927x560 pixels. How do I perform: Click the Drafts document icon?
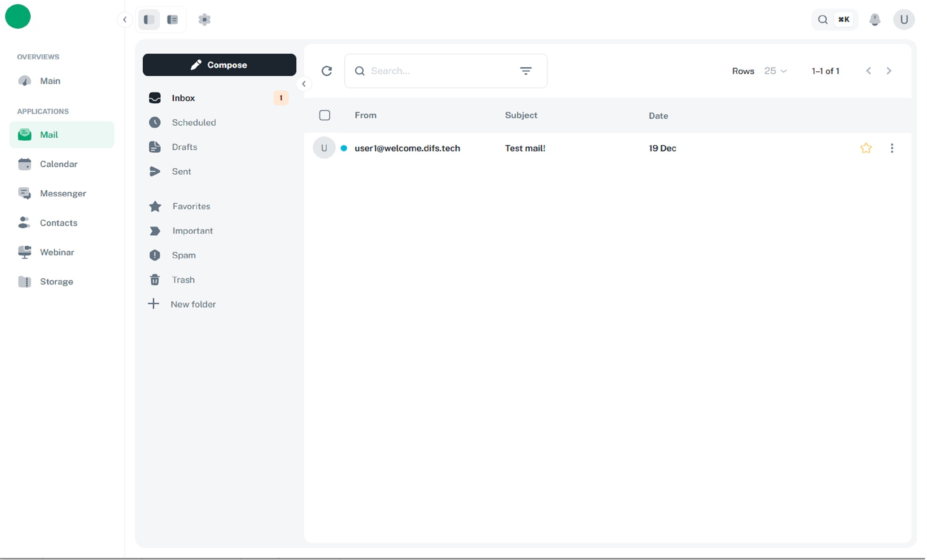[154, 147]
